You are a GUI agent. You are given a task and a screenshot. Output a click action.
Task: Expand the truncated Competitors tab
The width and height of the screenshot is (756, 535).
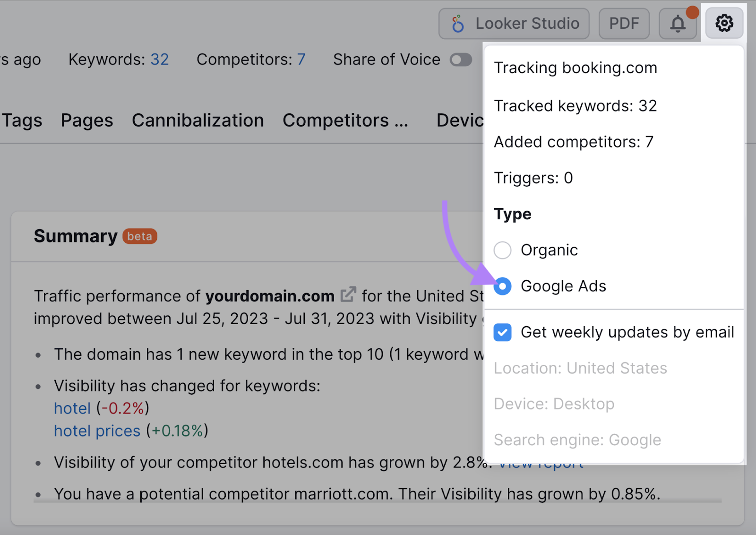tap(345, 121)
